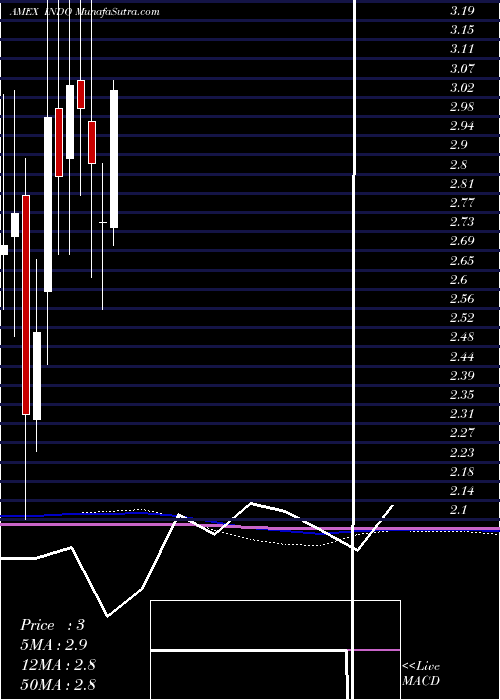Screen dimensions: 500x700
Task: Click the 2.44 price axis label
Action: pos(462,356)
